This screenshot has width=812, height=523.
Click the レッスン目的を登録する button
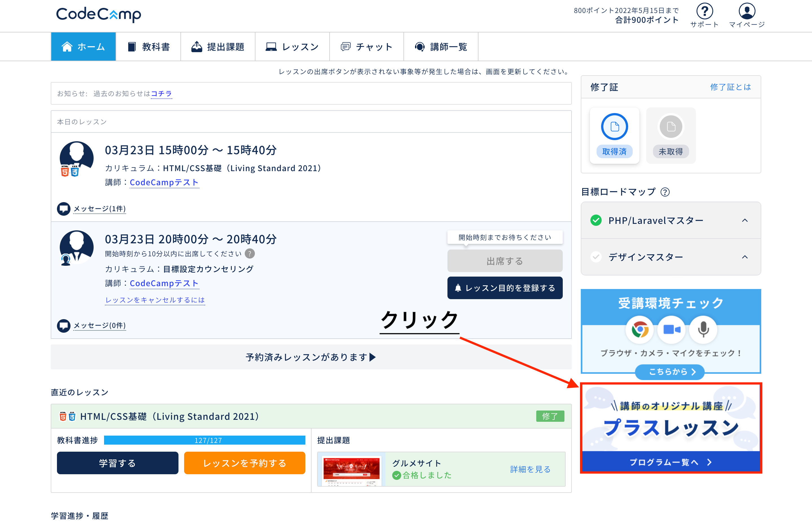click(505, 288)
